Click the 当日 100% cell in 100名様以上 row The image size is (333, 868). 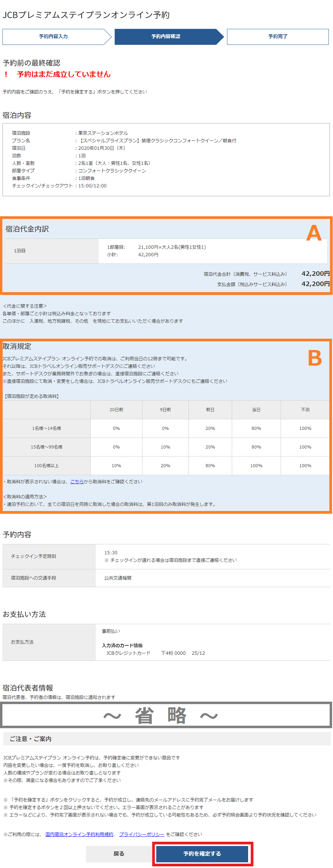[x=256, y=466]
